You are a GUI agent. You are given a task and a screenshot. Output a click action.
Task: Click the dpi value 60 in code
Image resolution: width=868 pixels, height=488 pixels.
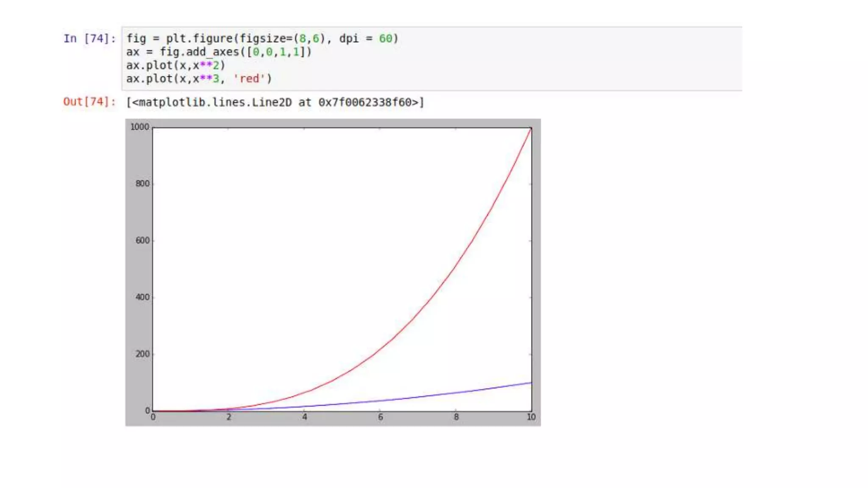(385, 39)
